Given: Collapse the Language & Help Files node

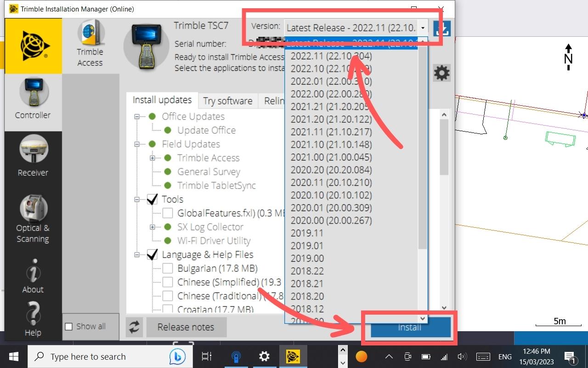Looking at the screenshot, I should pos(137,255).
